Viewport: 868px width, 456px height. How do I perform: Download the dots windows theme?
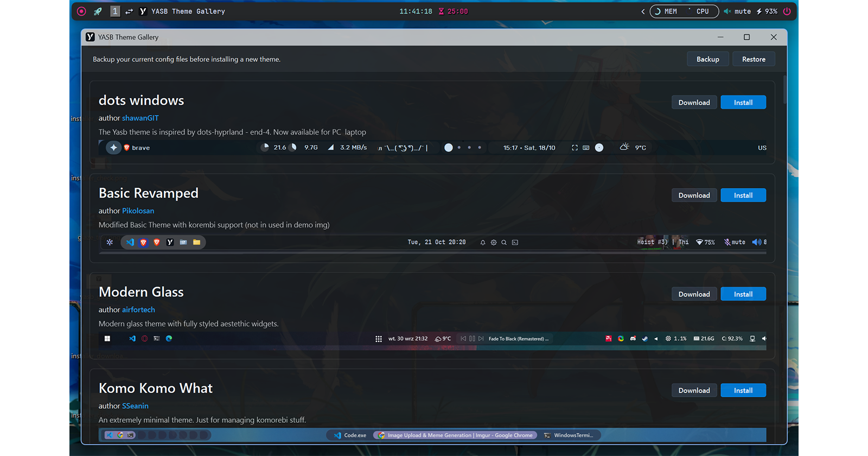click(694, 103)
